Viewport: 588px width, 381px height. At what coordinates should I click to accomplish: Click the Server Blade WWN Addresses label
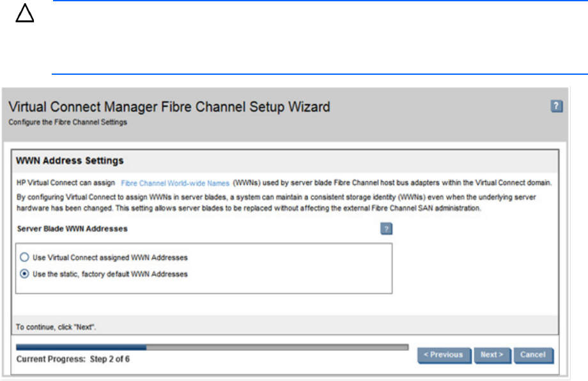pyautogui.click(x=72, y=229)
